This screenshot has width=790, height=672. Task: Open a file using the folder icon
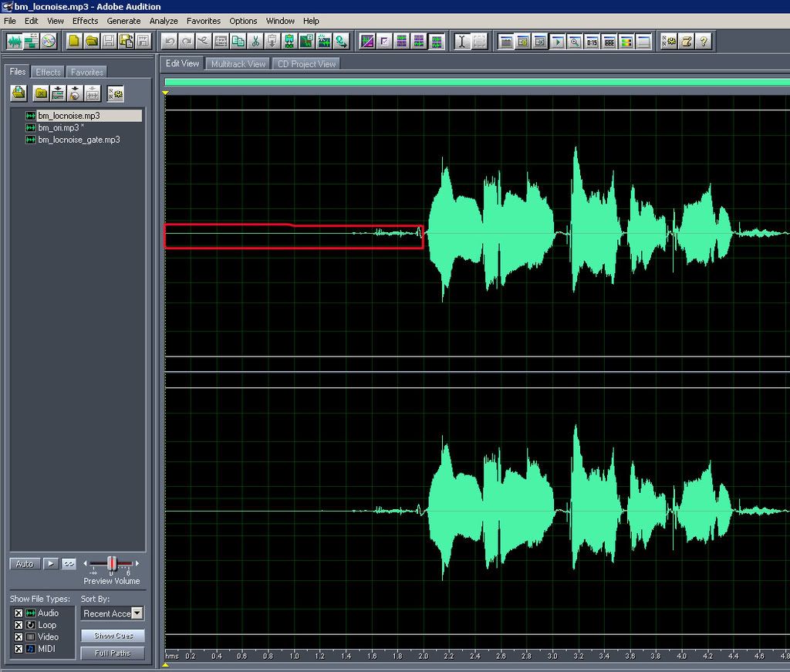click(x=91, y=42)
